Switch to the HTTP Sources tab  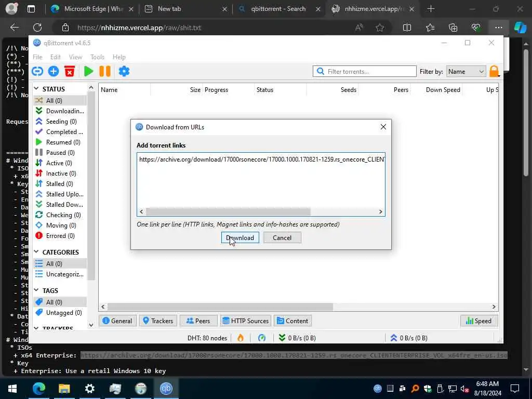246,321
